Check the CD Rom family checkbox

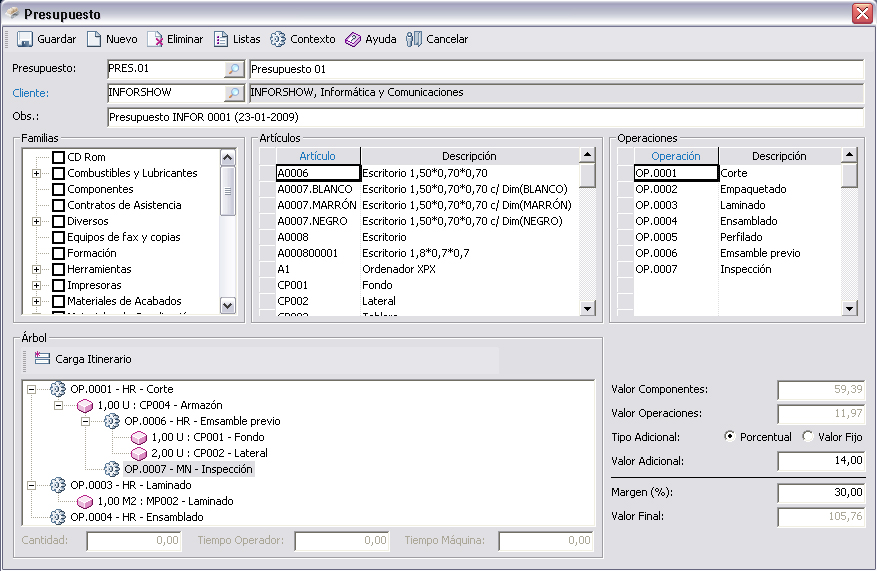(x=59, y=158)
